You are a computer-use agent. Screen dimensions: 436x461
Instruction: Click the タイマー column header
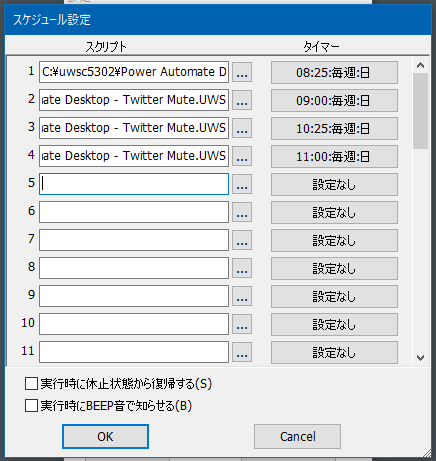321,47
